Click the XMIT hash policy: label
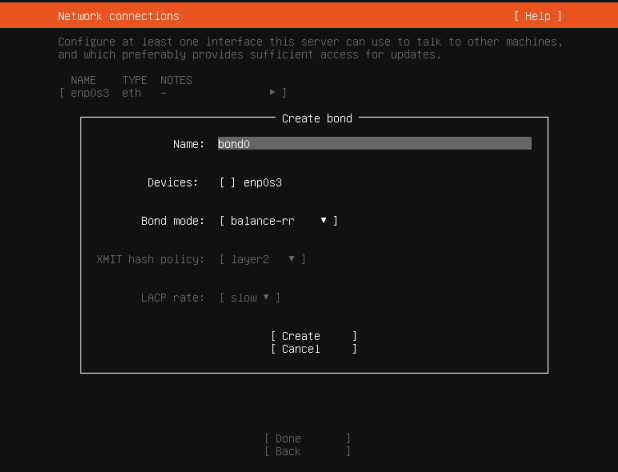Image resolution: width=618 pixels, height=472 pixels. click(150, 259)
